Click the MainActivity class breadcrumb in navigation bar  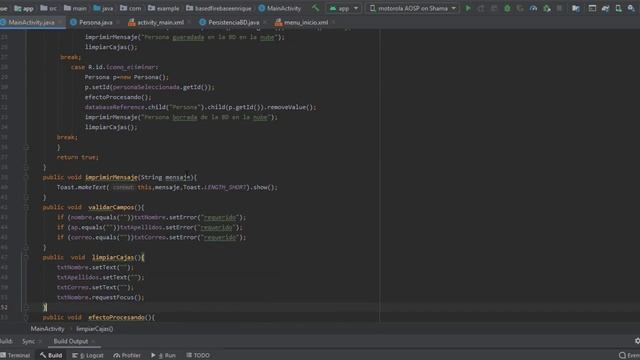pos(280,8)
